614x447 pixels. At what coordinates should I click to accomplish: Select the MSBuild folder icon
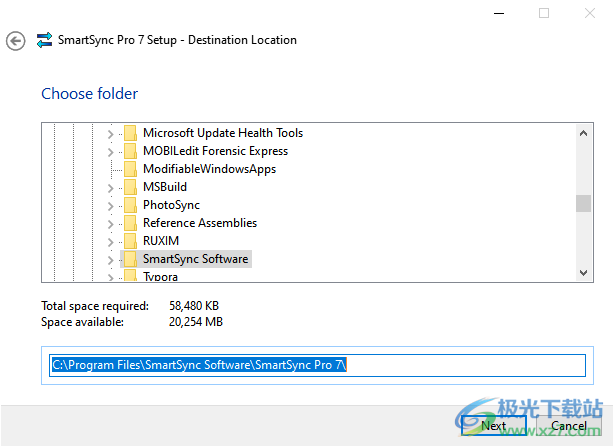130,187
